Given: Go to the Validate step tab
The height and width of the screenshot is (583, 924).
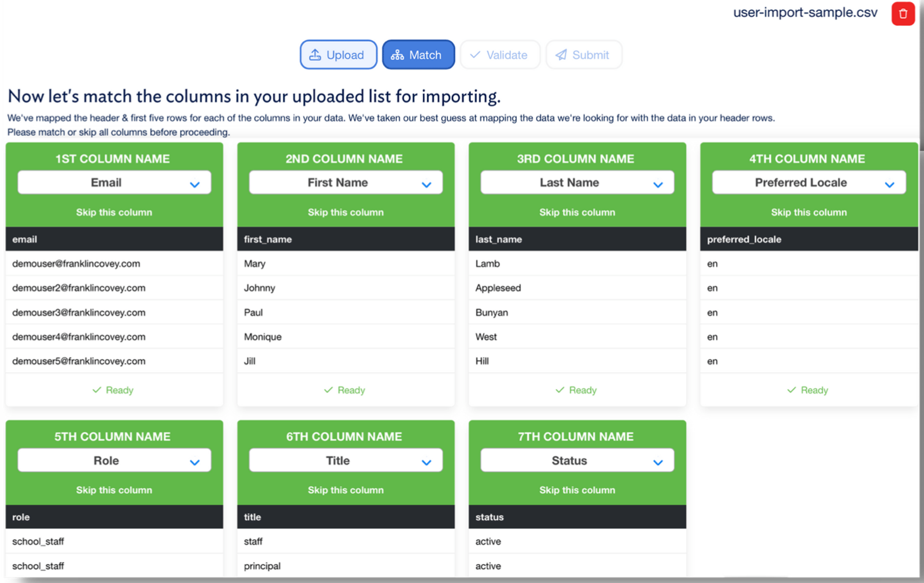Looking at the screenshot, I should 500,55.
